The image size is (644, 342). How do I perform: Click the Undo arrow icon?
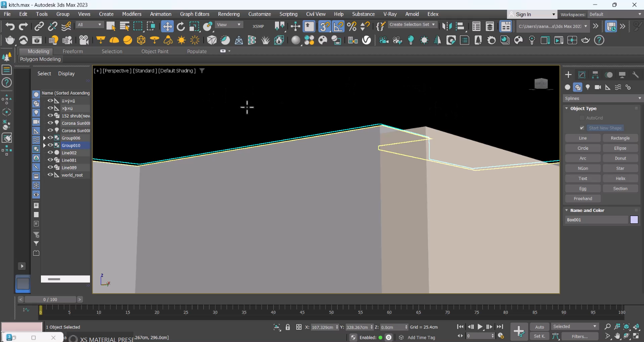pos(10,27)
